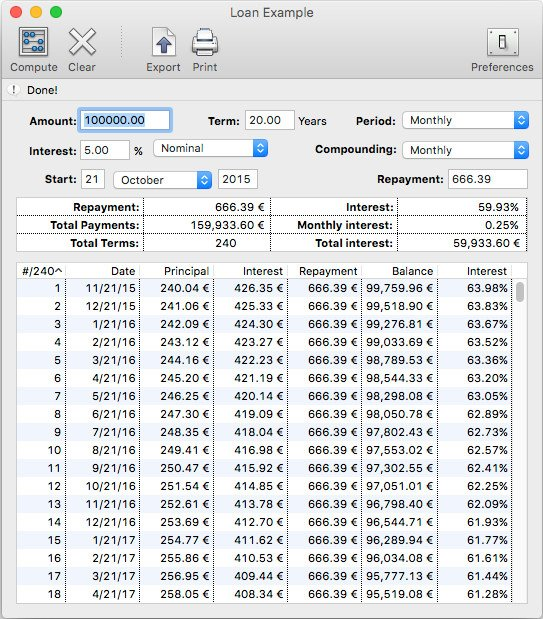
Task: Open the Period Monthly dropdown
Action: tap(466, 120)
